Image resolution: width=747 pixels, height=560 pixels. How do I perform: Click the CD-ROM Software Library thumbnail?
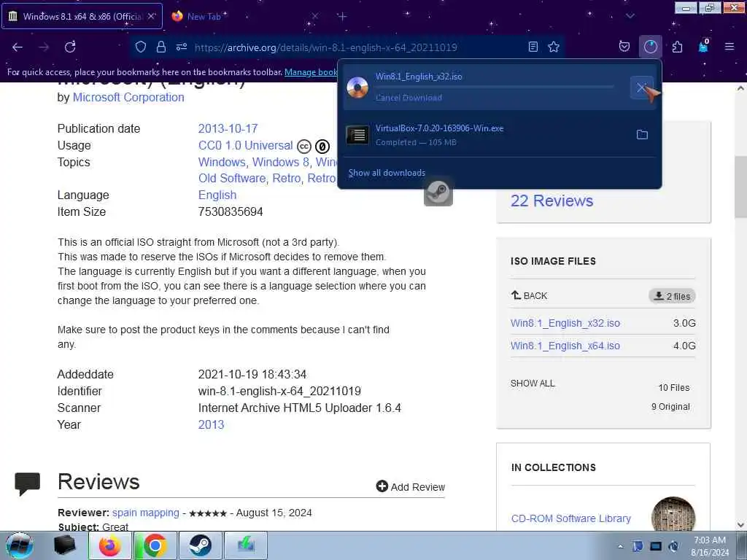pos(673,514)
